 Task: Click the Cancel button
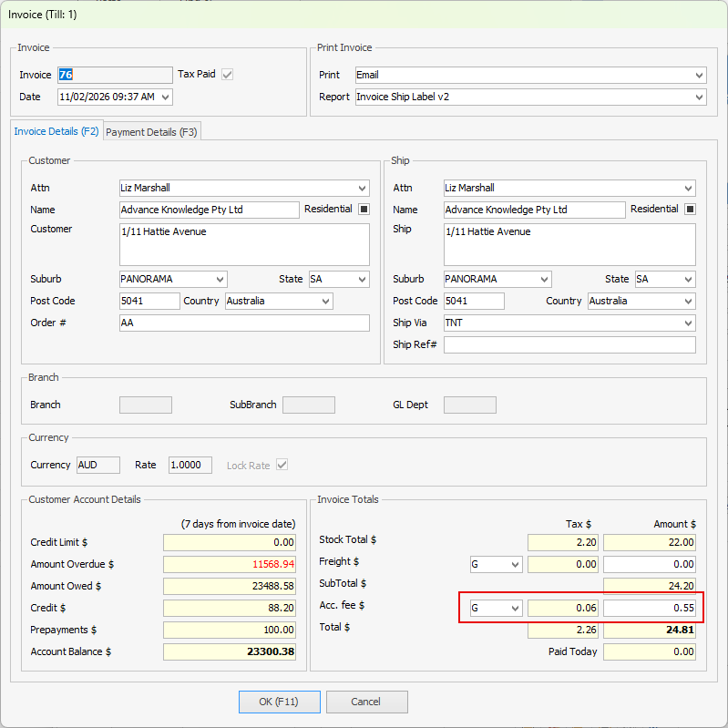pyautogui.click(x=367, y=702)
